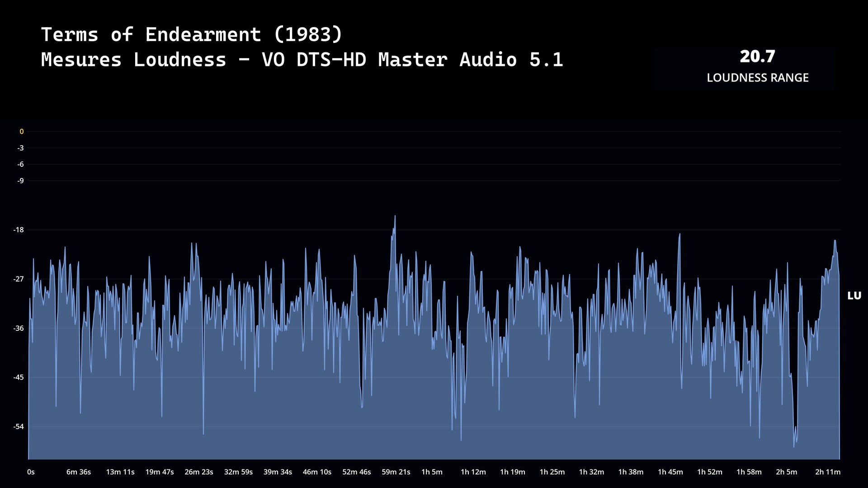
Task: Click the 0 label on y-axis
Action: pyautogui.click(x=21, y=131)
